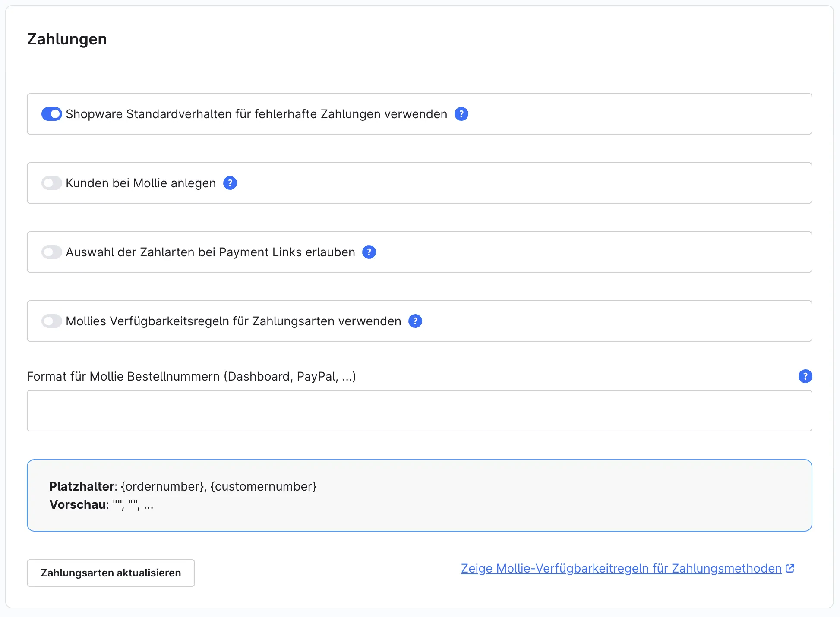Image resolution: width=840 pixels, height=617 pixels.
Task: Show help for Kunden bei Mollie anlegen
Action: 230,183
